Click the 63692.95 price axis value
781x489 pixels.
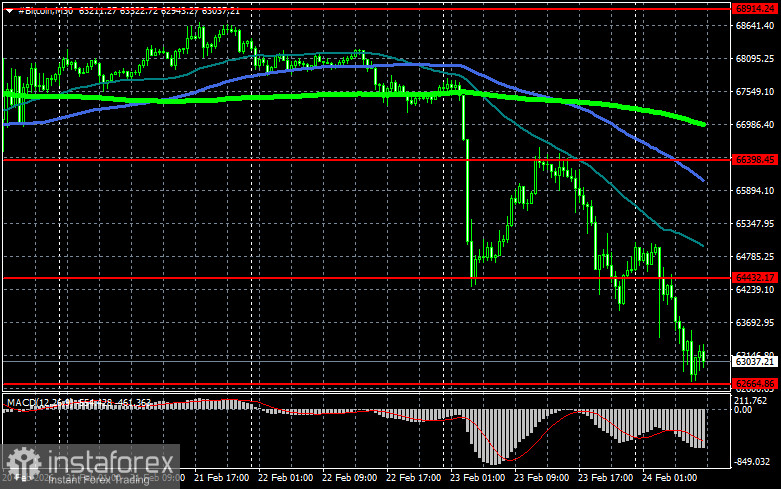755,323
